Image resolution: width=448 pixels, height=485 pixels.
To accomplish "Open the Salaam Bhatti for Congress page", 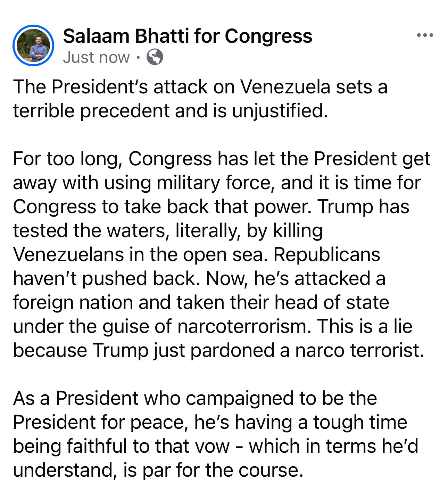I will (188, 36).
